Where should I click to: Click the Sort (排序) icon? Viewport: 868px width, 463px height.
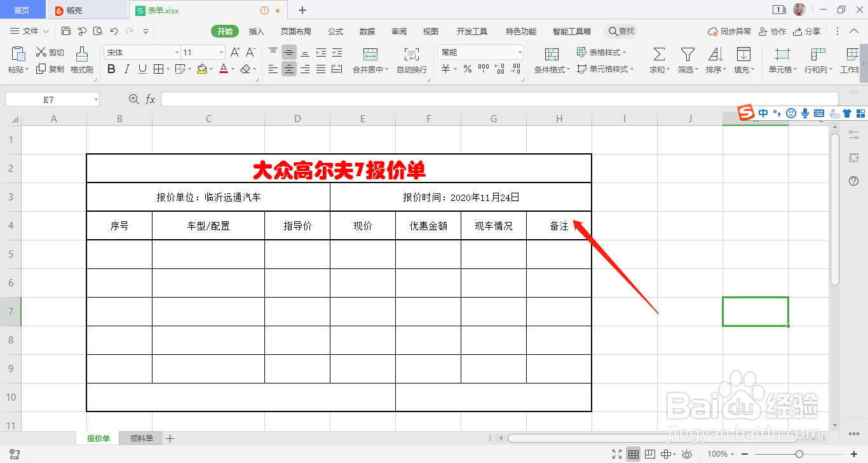coord(715,54)
